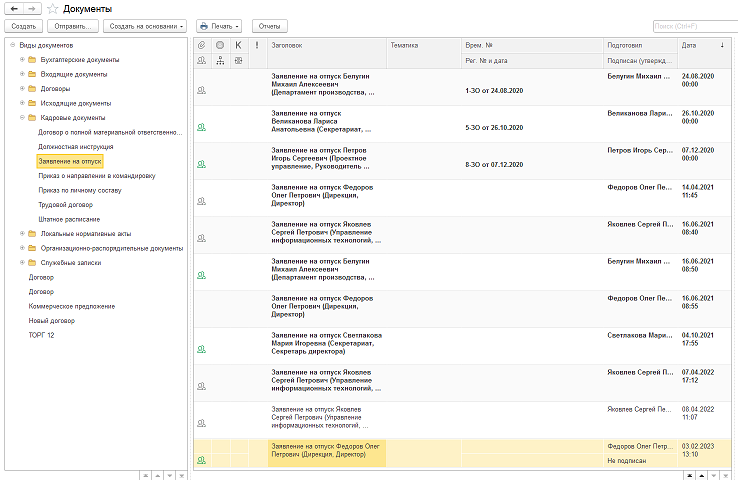Select Приказ по личному составу
The width and height of the screenshot is (738, 480).
click(x=80, y=190)
